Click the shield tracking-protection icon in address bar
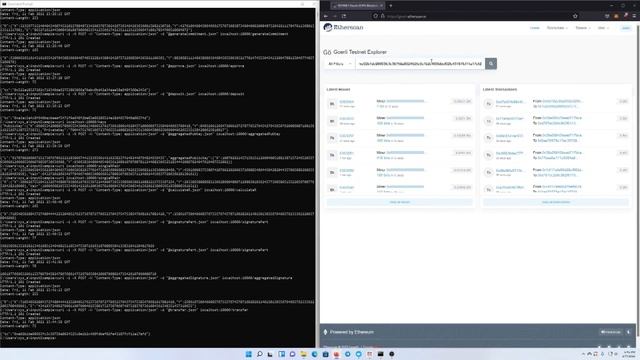Screen dimensions: 640x360 pos(375,16)
